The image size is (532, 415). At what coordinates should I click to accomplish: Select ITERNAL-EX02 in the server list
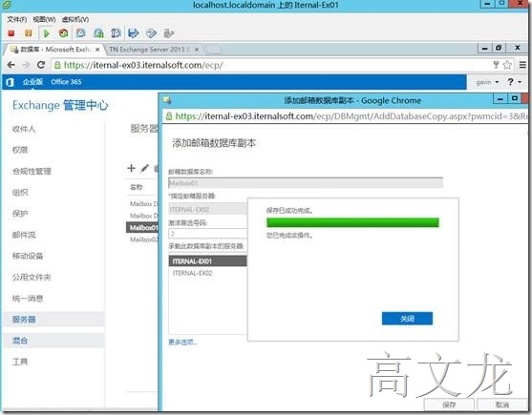(x=207, y=273)
